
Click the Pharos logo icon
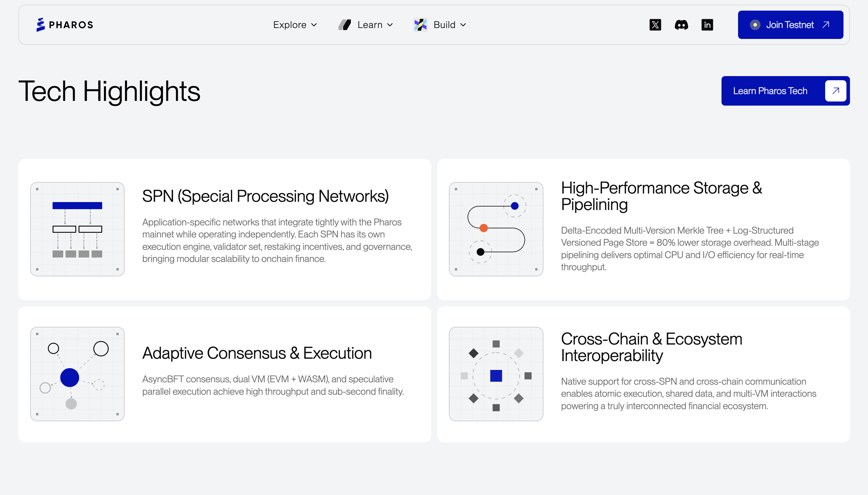coord(40,25)
